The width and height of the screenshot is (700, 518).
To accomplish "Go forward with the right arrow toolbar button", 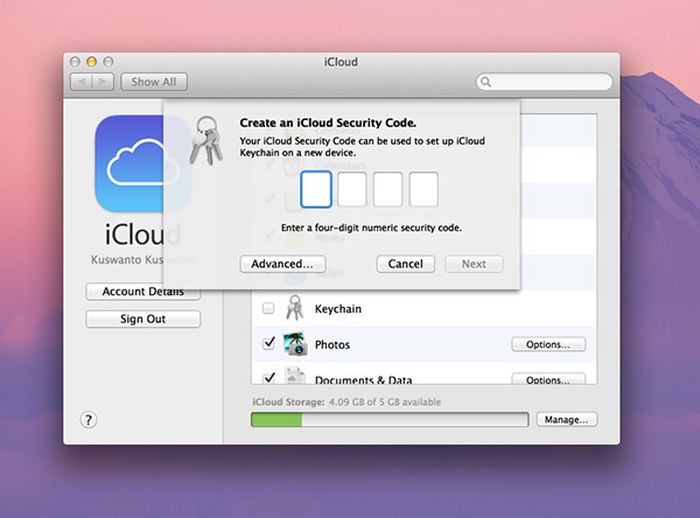I will (103, 82).
